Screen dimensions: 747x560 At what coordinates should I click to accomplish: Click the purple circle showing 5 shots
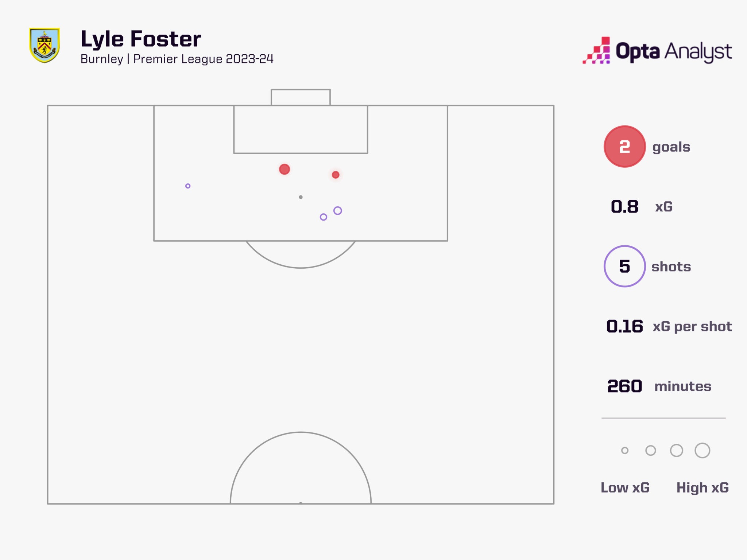click(624, 266)
